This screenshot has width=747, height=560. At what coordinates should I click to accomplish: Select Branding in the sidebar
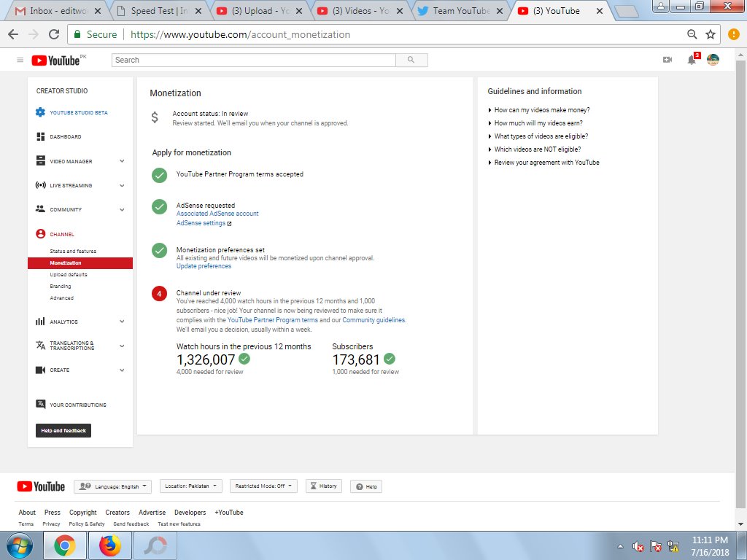click(x=61, y=286)
